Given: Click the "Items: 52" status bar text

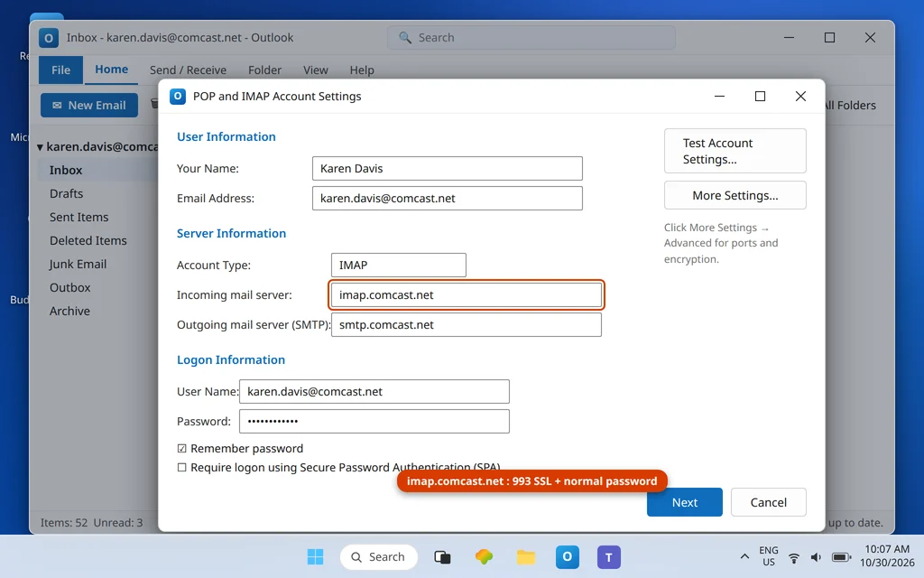Looking at the screenshot, I should click(64, 523).
